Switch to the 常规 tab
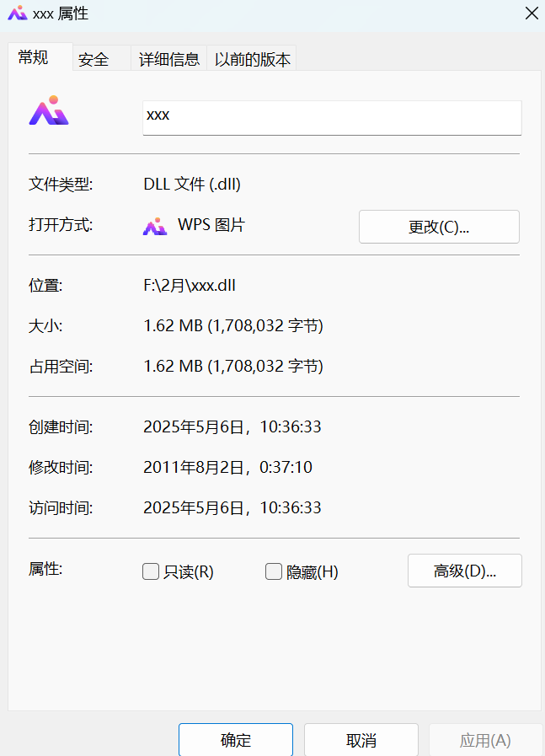The width and height of the screenshot is (545, 756). [x=40, y=57]
